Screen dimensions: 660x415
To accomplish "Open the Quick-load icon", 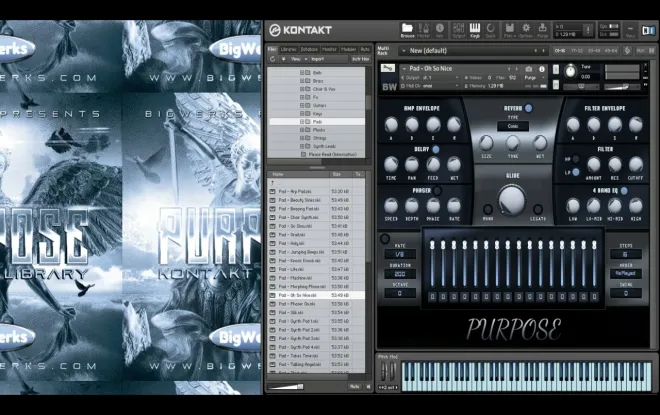I will [490, 30].
